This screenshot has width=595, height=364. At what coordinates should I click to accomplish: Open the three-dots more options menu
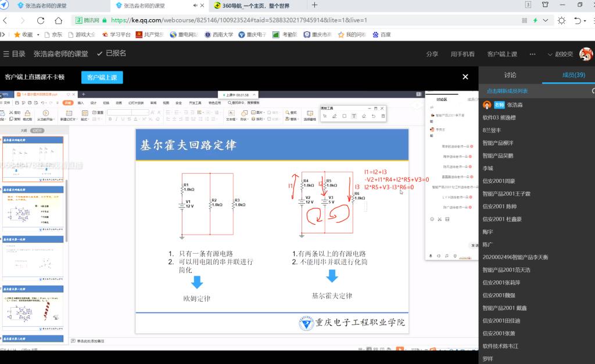[x=532, y=54]
